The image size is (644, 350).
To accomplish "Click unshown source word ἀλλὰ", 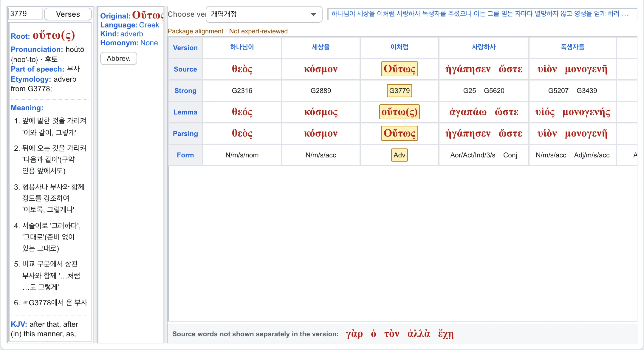I will [x=419, y=334].
